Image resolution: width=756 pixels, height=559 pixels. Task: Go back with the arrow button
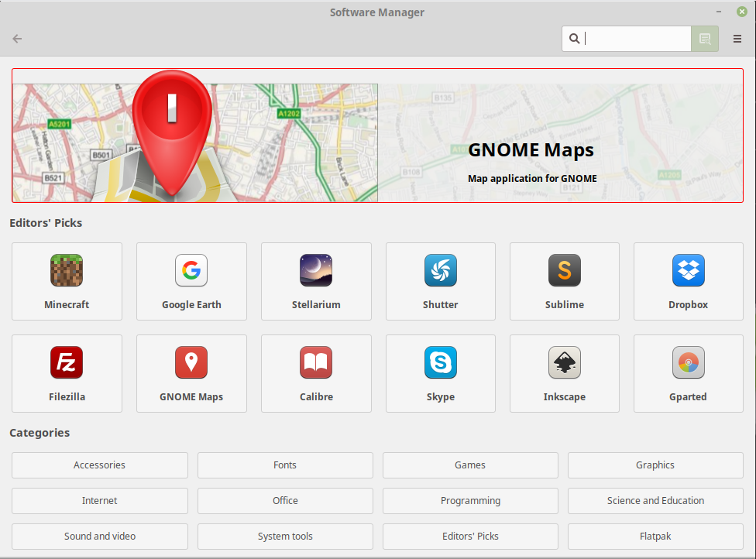coord(17,39)
